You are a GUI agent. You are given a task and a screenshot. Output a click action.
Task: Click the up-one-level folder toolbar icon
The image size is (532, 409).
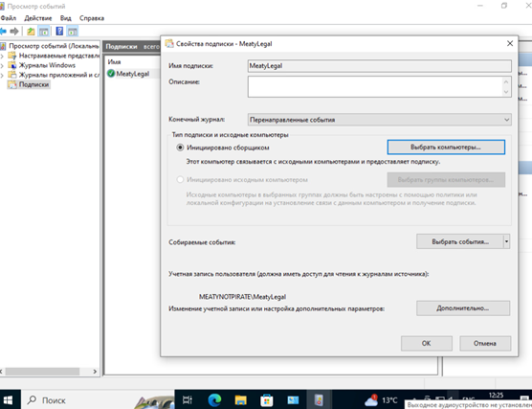pos(31,32)
